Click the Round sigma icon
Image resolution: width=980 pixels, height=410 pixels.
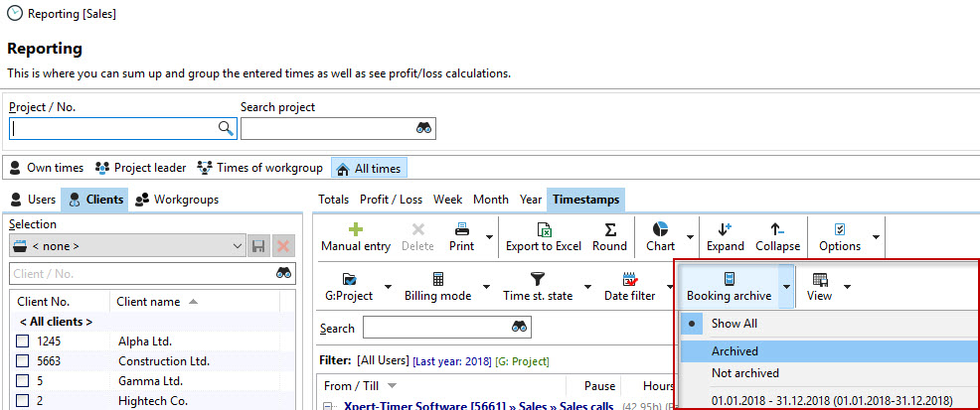tap(609, 229)
